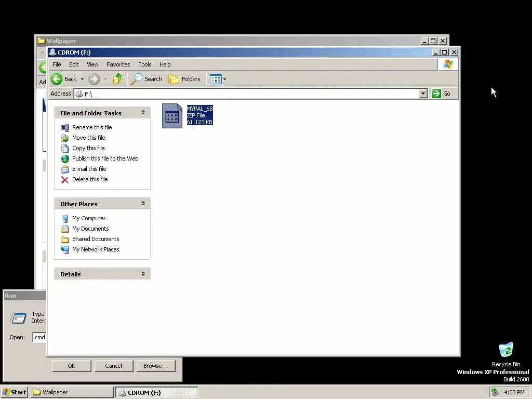Expand the Details panel

coord(143,273)
